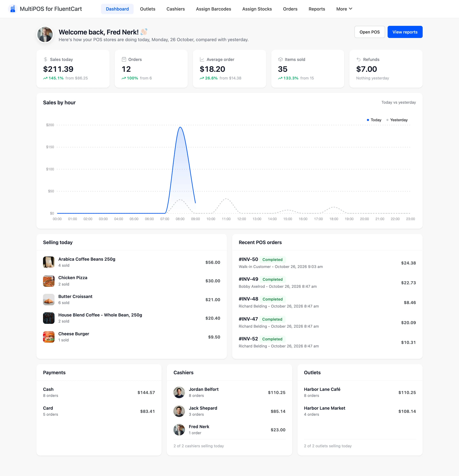Open the Assign Stocks tab

click(257, 9)
